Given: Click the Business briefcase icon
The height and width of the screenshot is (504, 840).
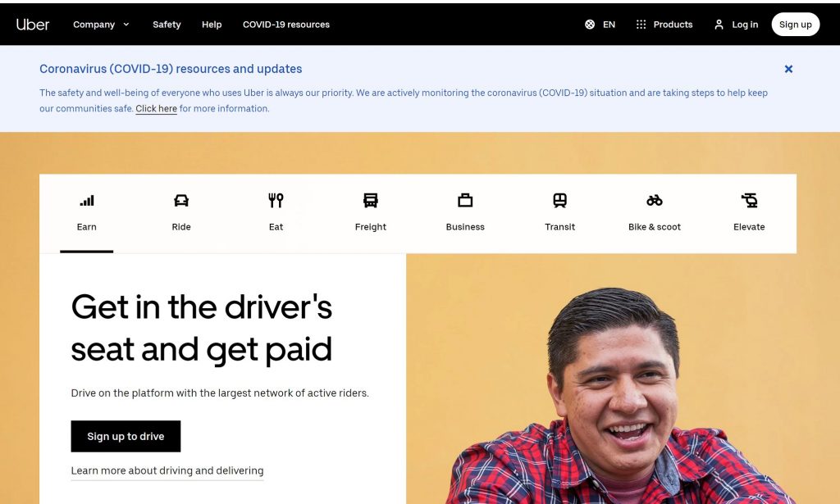Looking at the screenshot, I should point(465,201).
